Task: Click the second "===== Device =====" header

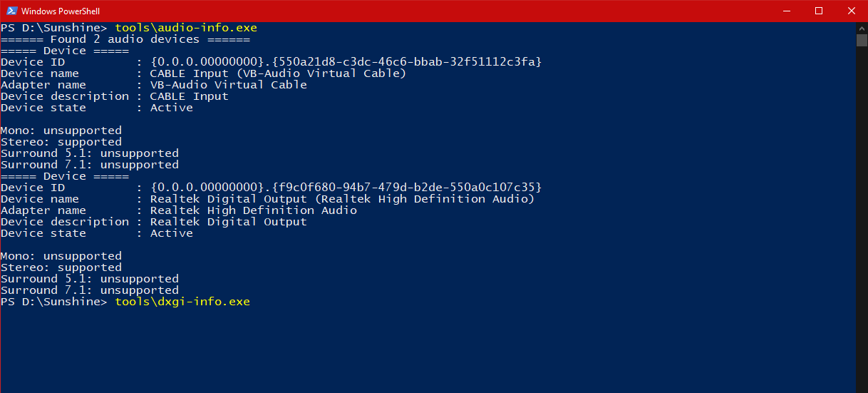Action: (x=65, y=176)
